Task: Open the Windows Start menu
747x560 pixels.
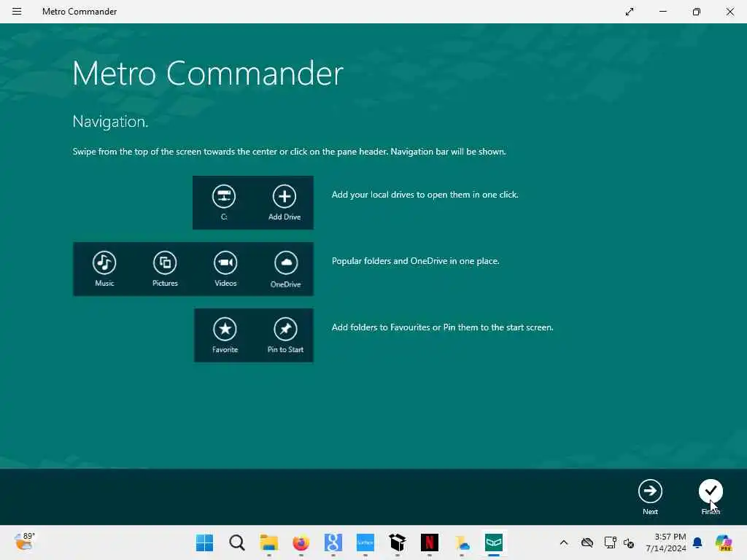Action: click(x=205, y=542)
